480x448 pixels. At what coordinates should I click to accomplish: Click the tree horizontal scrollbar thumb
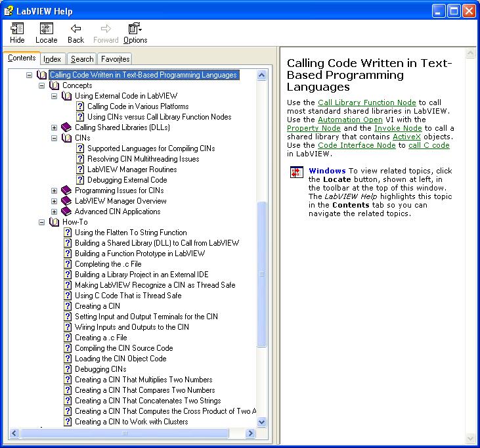pyautogui.click(x=124, y=433)
